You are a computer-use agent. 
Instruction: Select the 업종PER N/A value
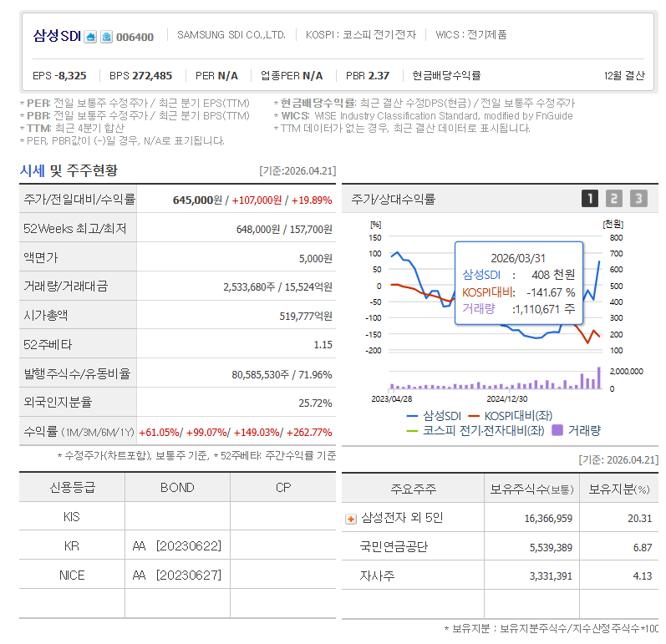tap(292, 75)
